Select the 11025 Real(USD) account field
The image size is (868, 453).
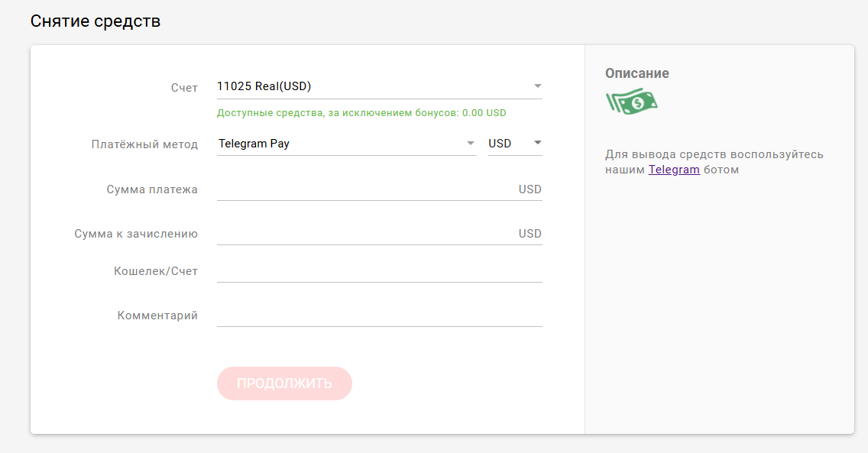pos(367,86)
